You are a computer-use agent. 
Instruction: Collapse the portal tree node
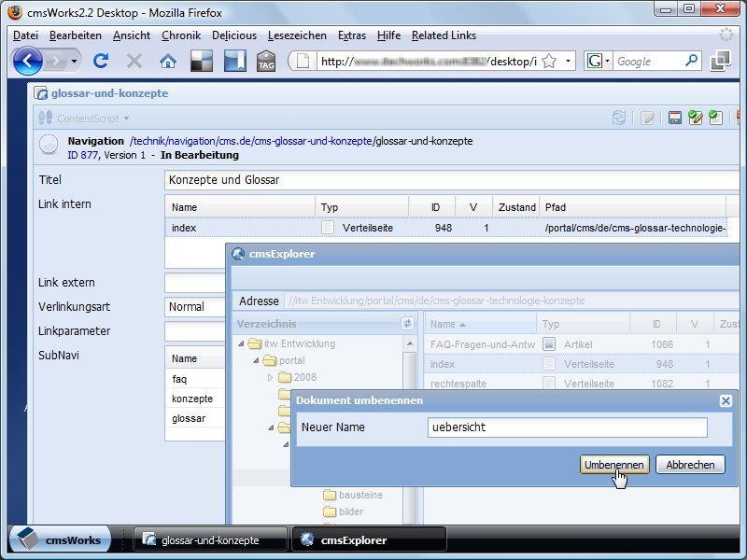256,360
